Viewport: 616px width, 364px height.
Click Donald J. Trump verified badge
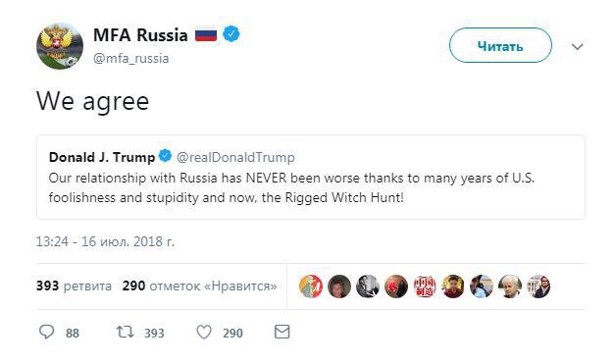[165, 156]
